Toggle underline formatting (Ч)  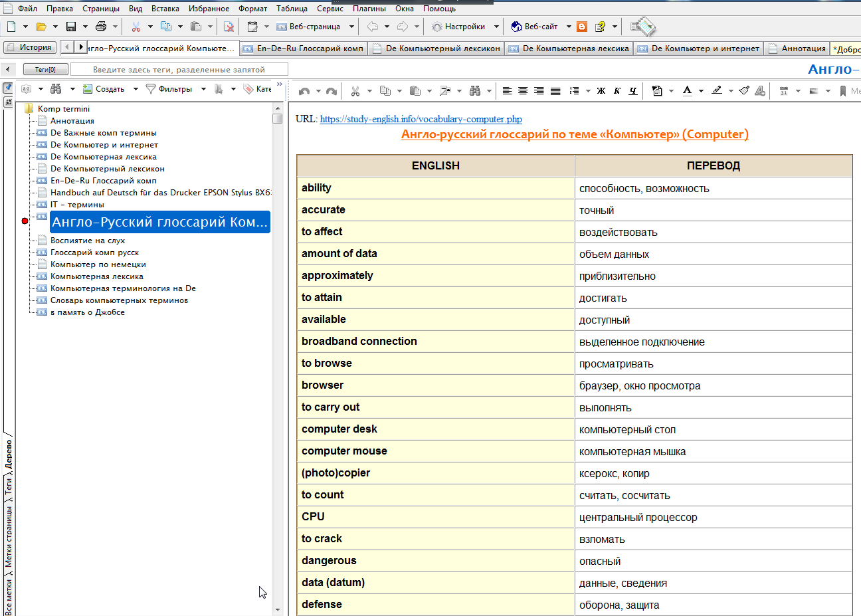633,91
